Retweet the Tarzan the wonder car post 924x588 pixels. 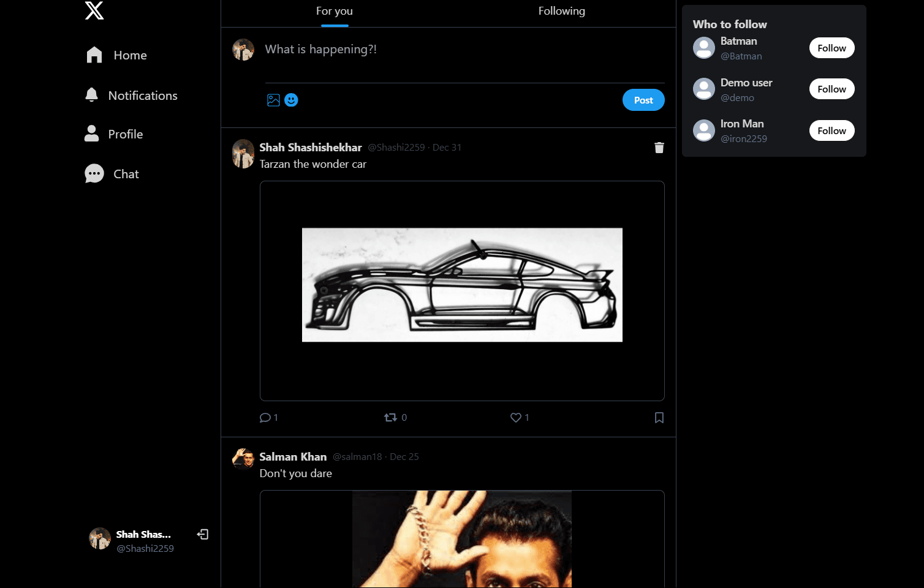click(390, 418)
